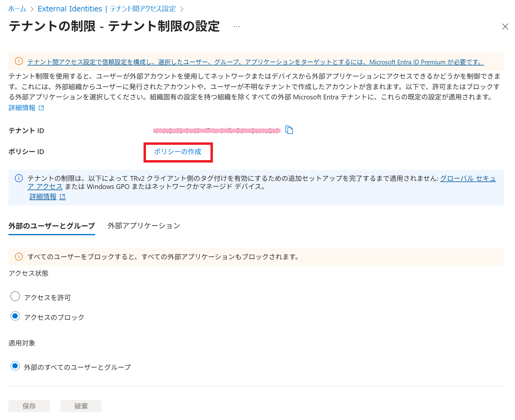
Task: Click the 保存 button
Action: click(29, 406)
